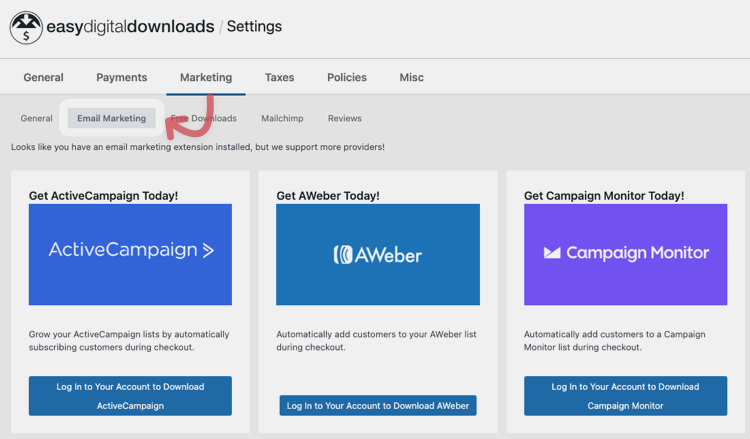Switch to the Payments tab
This screenshot has width=750, height=439.
pos(121,77)
